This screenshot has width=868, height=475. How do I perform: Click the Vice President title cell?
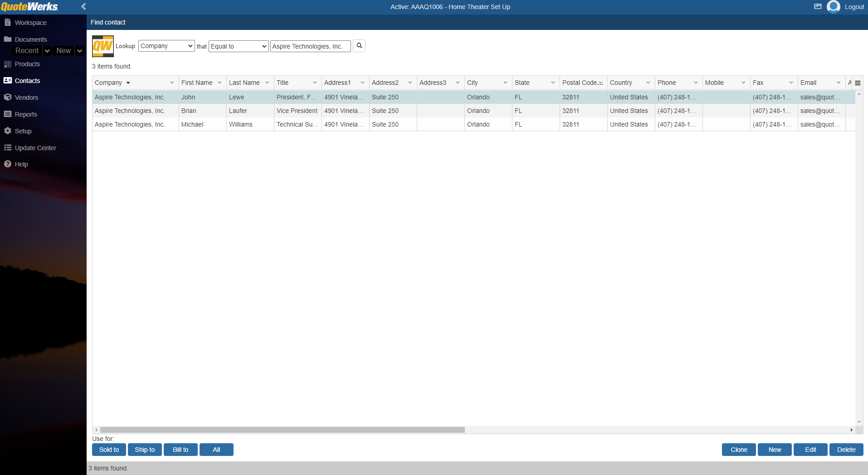pyautogui.click(x=297, y=111)
